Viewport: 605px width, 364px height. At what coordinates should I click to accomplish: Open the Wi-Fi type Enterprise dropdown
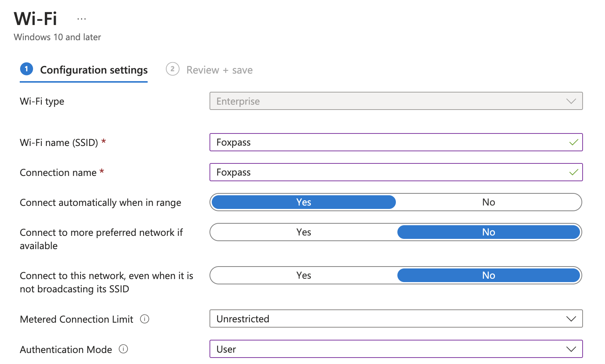pos(396,101)
